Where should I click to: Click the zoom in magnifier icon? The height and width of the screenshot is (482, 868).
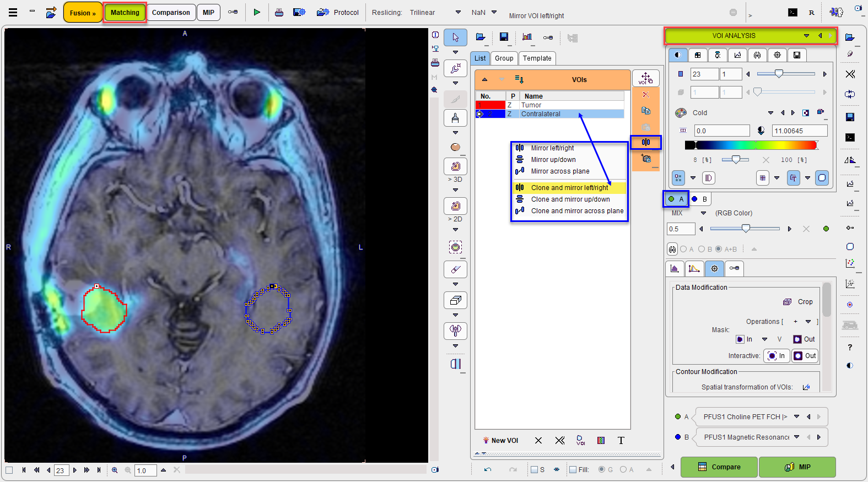click(x=115, y=470)
